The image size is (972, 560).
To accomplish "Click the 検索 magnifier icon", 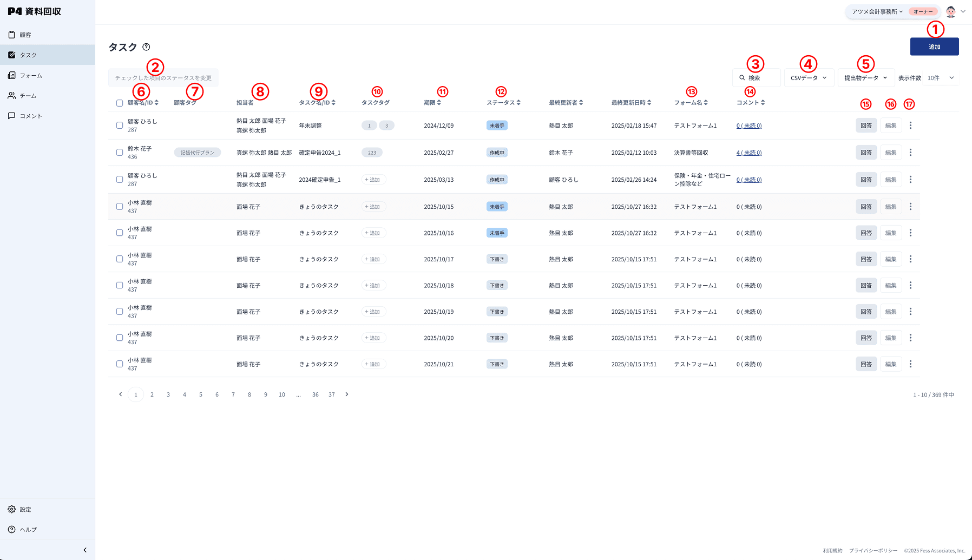I will click(x=743, y=78).
